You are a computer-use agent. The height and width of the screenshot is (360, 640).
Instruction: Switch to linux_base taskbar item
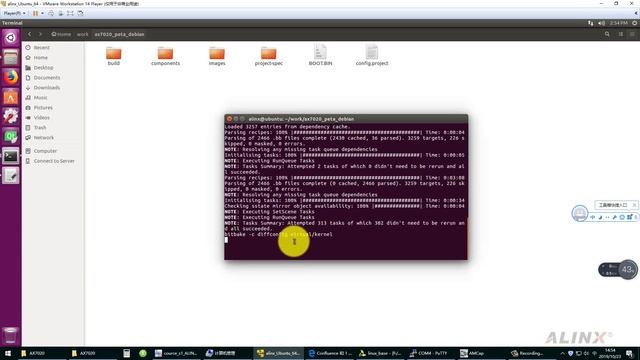pos(380,353)
